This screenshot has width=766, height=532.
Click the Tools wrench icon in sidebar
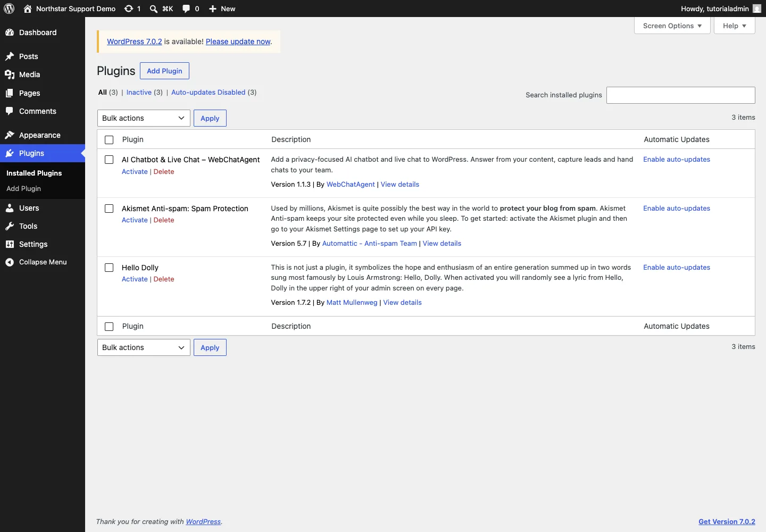[x=10, y=226]
